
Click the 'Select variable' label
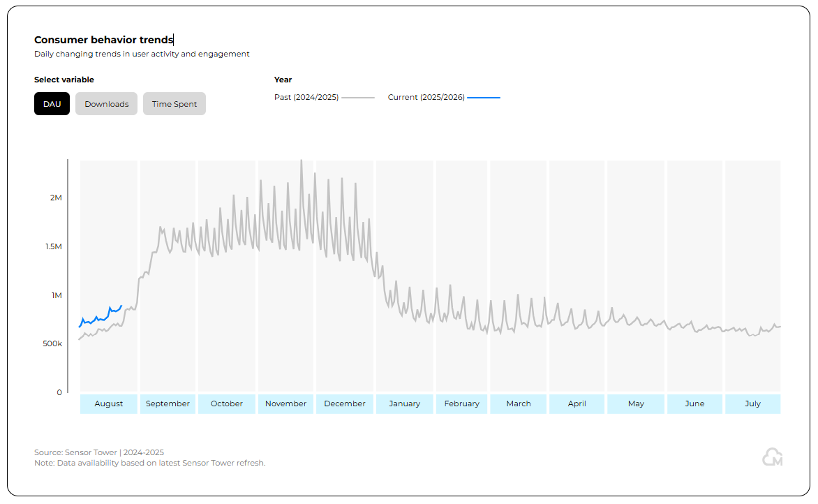pyautogui.click(x=64, y=80)
